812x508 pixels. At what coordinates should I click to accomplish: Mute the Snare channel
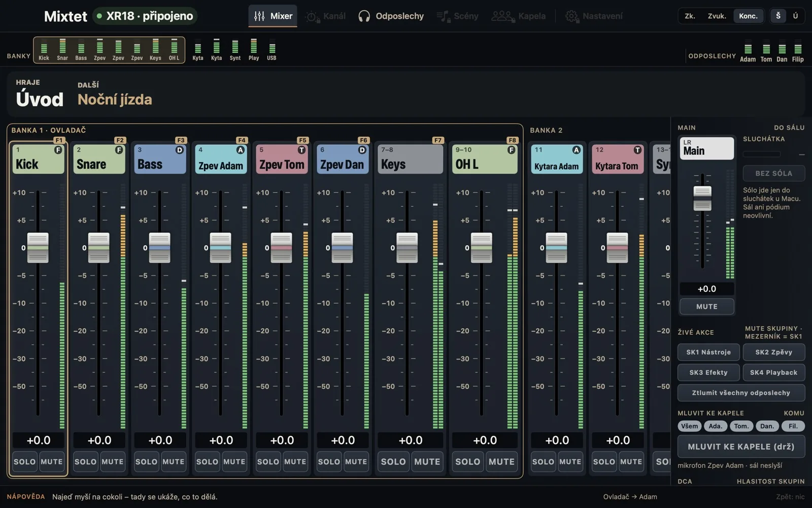tap(112, 462)
